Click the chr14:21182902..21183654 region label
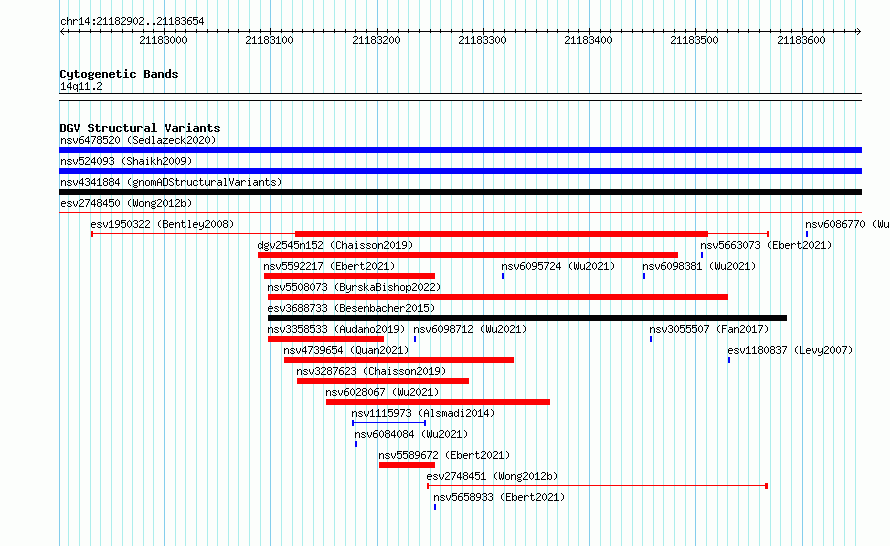890x546 pixels. pyautogui.click(x=132, y=22)
